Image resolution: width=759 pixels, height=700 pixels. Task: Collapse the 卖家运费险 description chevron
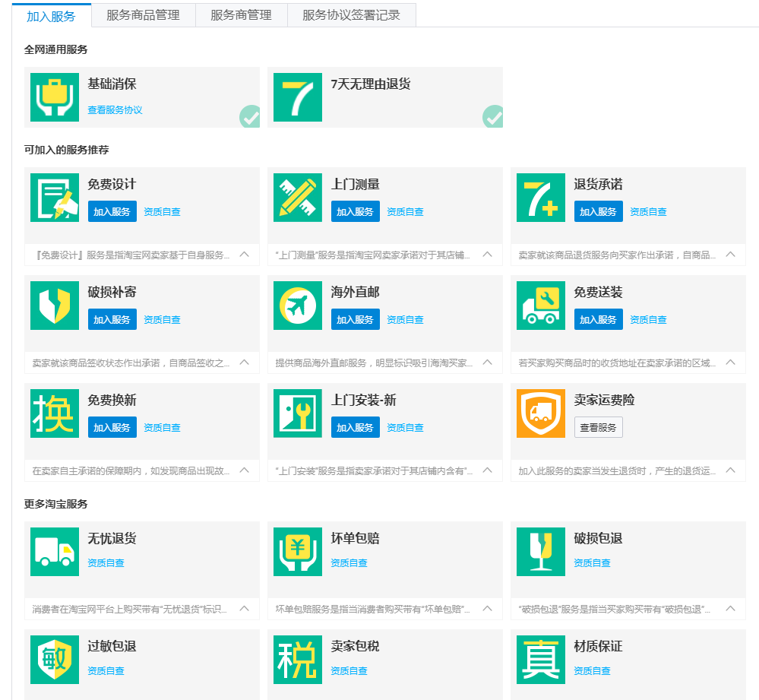click(730, 470)
